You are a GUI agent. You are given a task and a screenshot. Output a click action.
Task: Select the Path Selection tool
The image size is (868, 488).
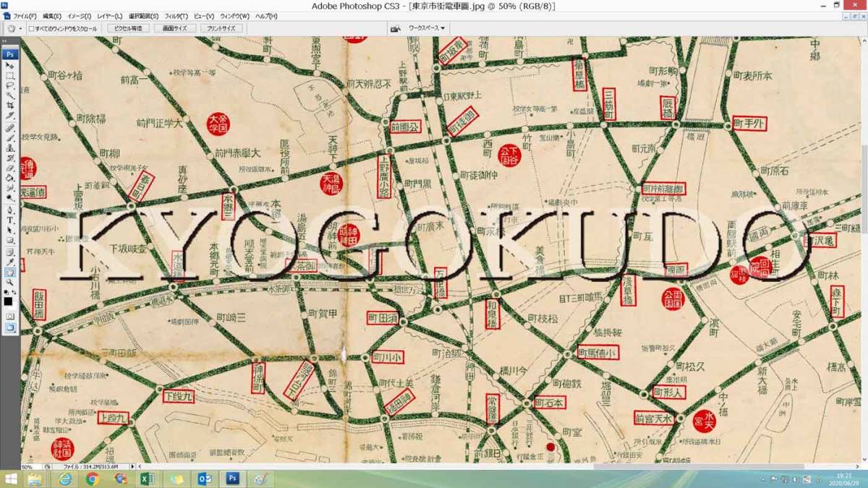[x=10, y=230]
